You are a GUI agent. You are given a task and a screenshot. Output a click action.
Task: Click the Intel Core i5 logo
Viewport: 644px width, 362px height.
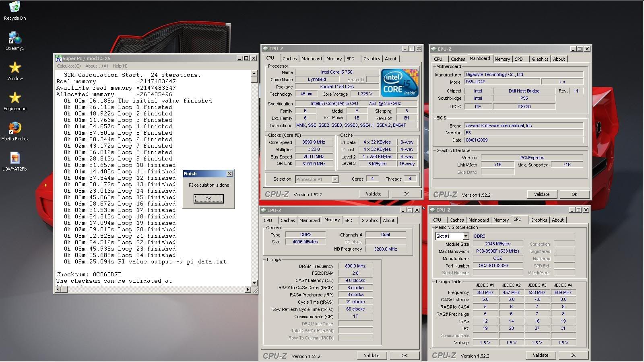click(x=400, y=83)
